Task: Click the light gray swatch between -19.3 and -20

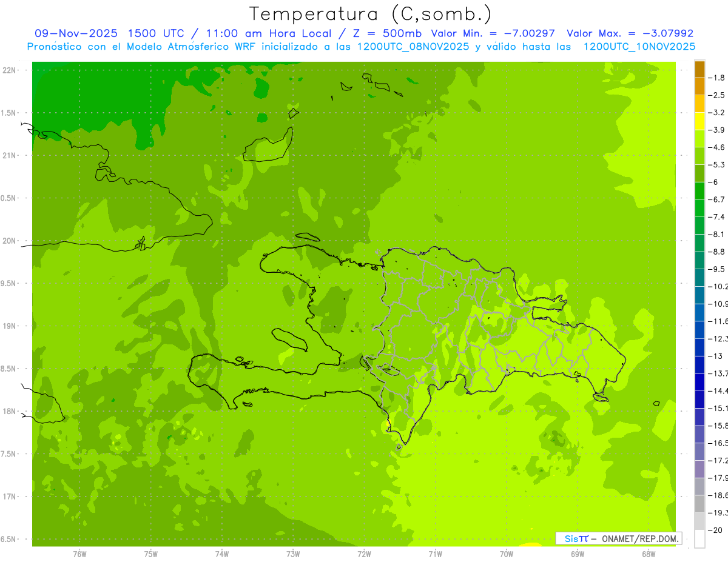Action: (x=699, y=521)
